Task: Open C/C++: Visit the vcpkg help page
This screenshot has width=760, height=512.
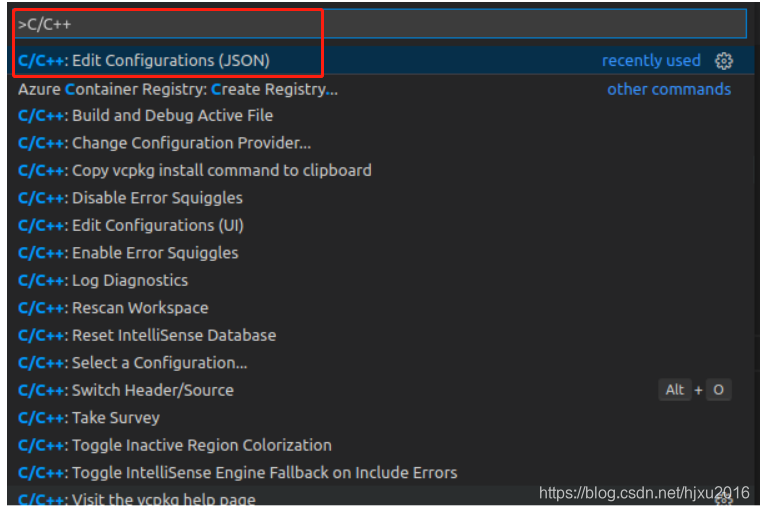Action: click(x=380, y=497)
